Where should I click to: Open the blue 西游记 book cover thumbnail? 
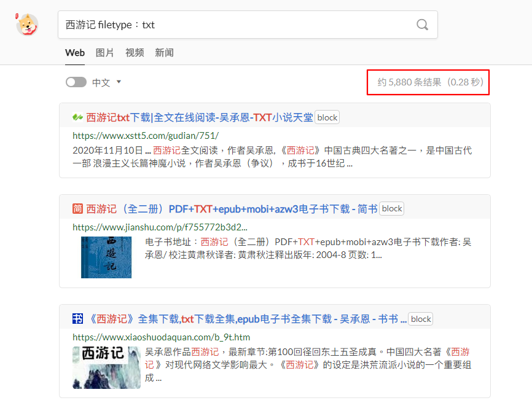click(x=106, y=257)
